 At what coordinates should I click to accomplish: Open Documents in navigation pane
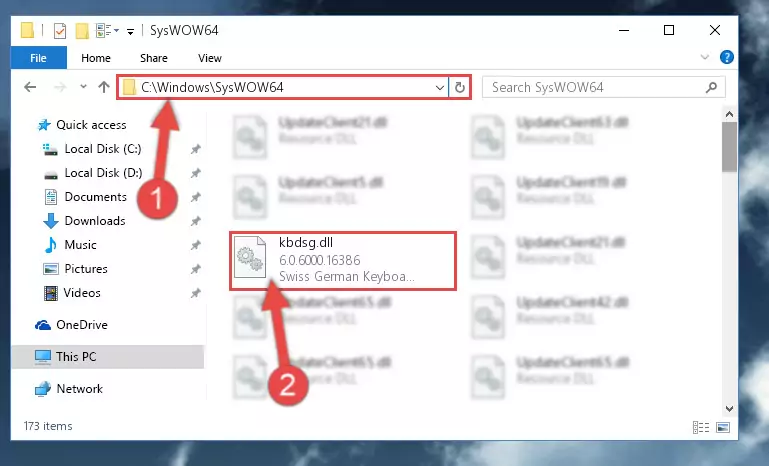point(96,197)
